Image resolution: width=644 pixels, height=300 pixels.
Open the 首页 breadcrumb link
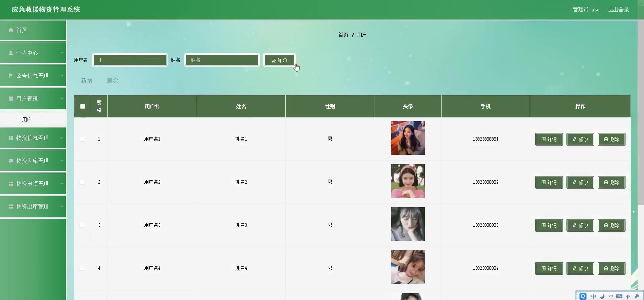(x=343, y=35)
